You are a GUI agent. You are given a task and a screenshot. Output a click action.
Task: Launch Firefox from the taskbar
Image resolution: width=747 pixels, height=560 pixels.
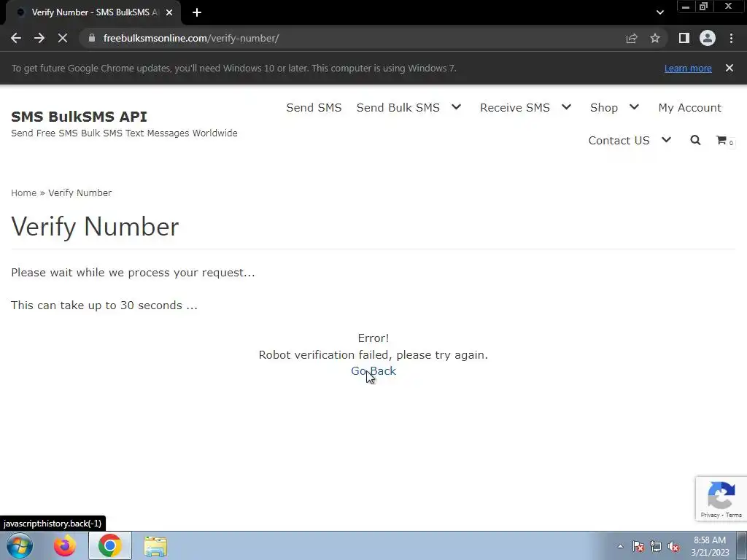pos(64,545)
